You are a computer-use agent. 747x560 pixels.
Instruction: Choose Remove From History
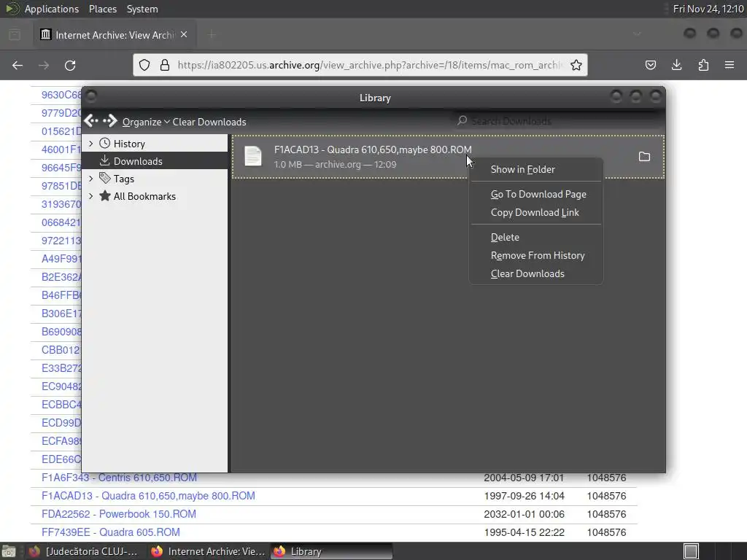click(x=536, y=255)
